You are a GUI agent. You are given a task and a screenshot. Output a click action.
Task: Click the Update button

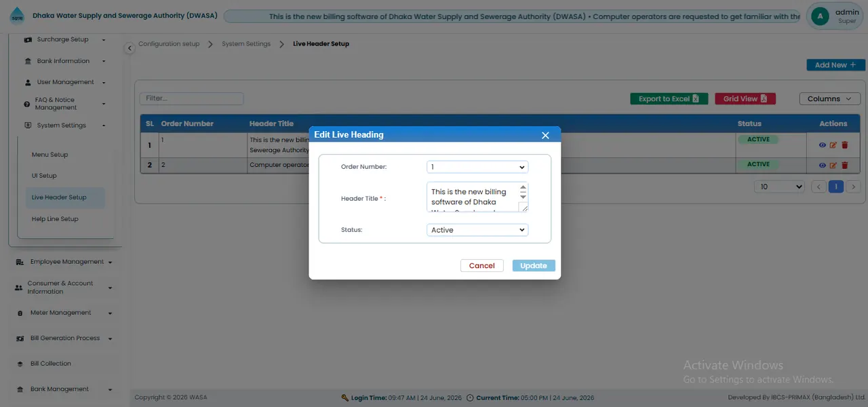[x=534, y=266]
